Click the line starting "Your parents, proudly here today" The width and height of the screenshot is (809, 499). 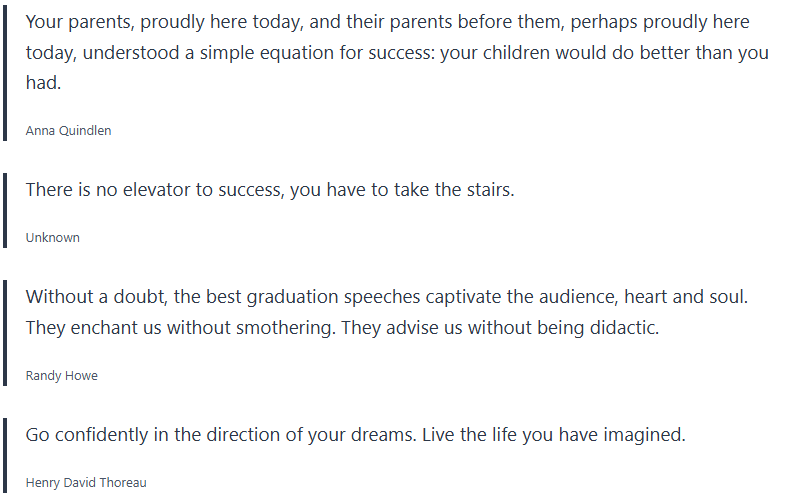pos(387,22)
